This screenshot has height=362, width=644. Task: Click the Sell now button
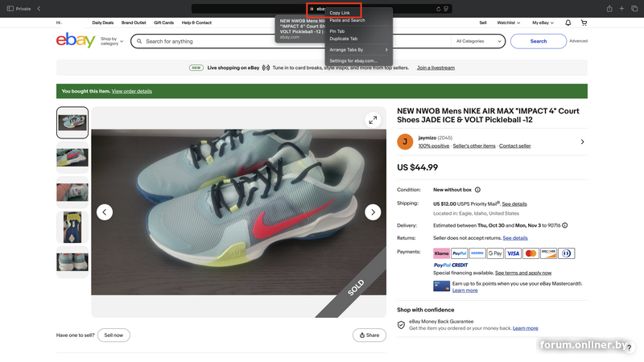click(x=114, y=335)
